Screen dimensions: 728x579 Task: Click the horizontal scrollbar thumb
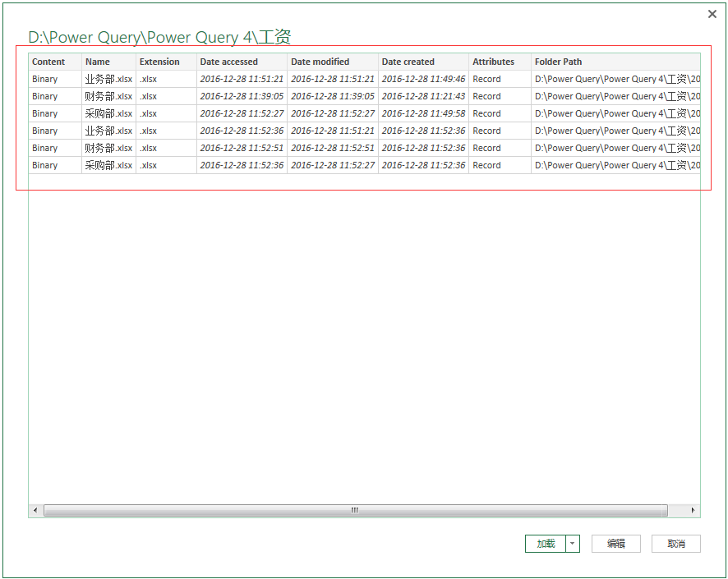[355, 510]
